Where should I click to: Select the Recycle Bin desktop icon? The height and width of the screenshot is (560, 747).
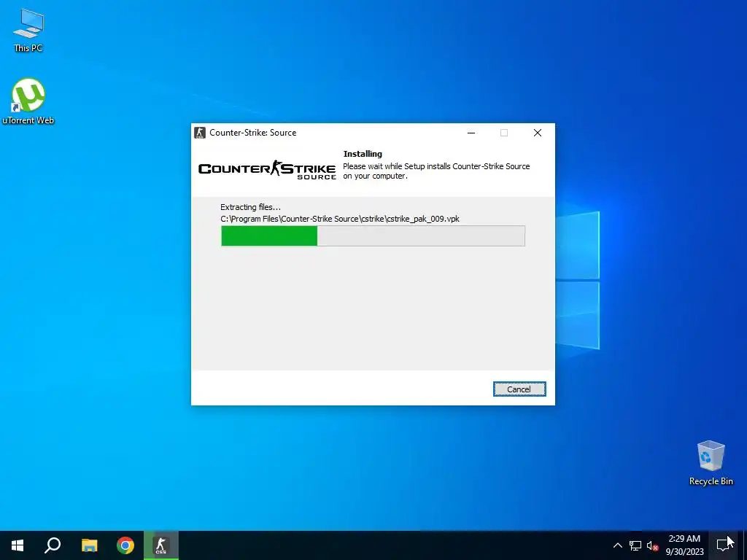[x=711, y=463]
